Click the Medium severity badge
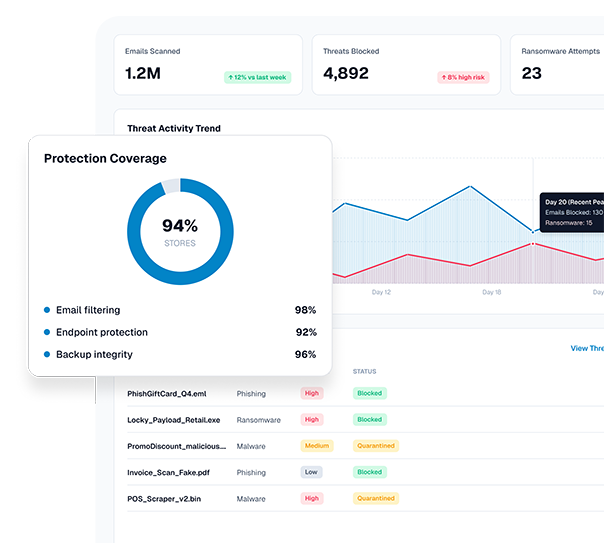This screenshot has height=543, width=604. coord(317,446)
